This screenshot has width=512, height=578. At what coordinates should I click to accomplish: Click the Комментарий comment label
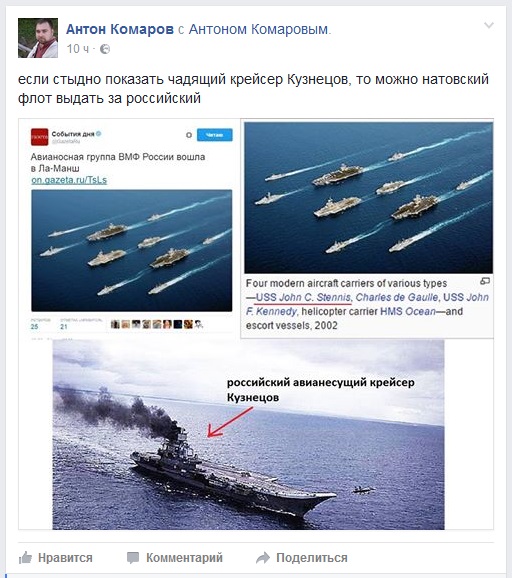[x=184, y=558]
